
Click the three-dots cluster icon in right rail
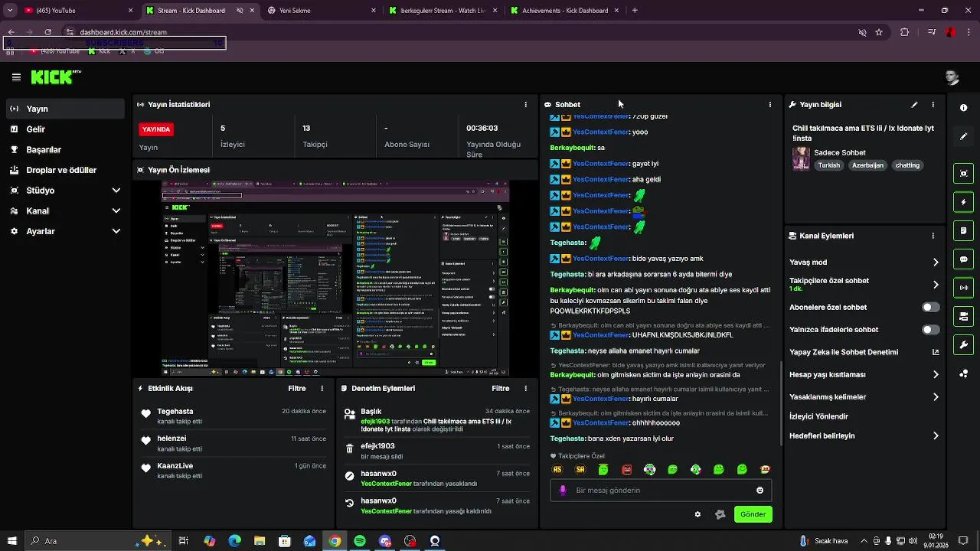point(964,373)
